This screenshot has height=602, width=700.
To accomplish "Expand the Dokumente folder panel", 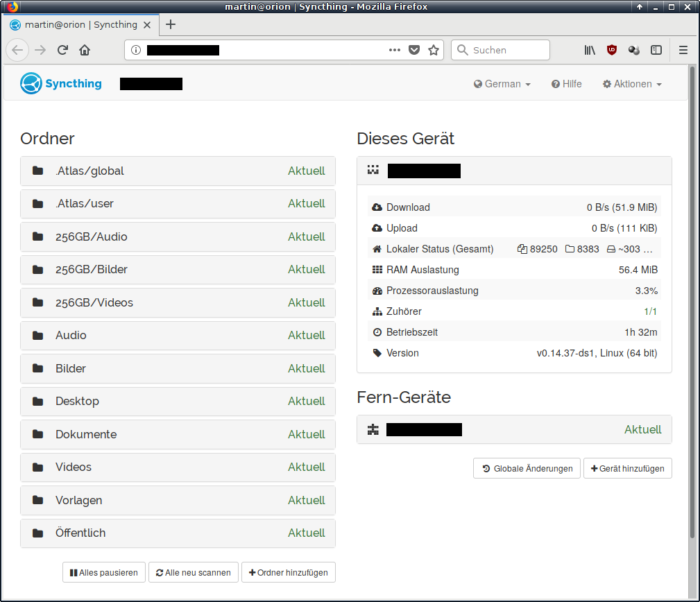I will (178, 435).
